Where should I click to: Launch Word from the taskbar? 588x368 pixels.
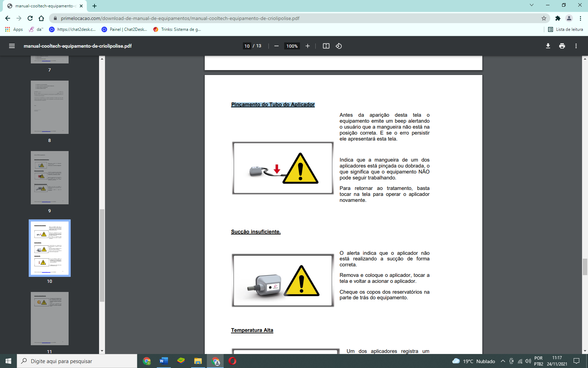click(x=164, y=361)
